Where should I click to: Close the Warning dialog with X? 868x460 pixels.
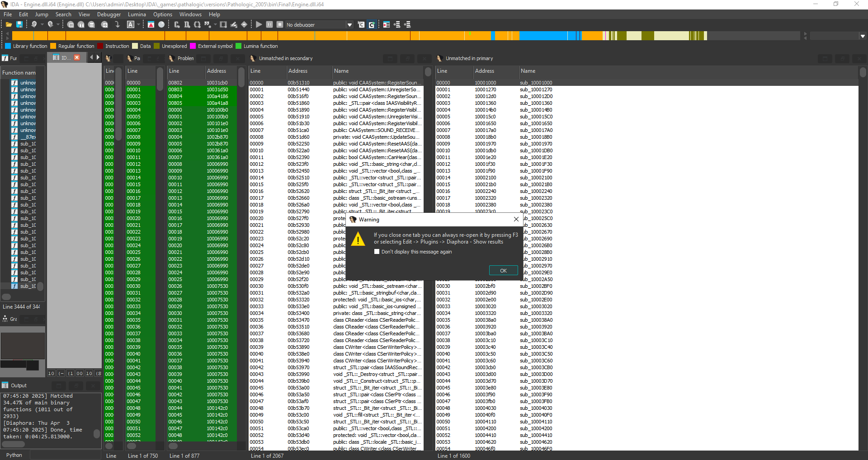pos(516,219)
